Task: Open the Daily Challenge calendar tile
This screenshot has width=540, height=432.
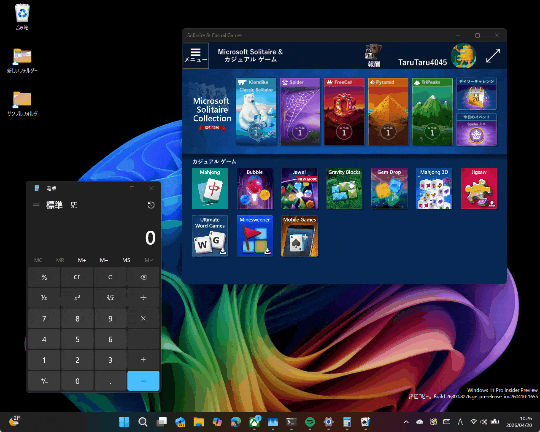Action: tap(477, 94)
